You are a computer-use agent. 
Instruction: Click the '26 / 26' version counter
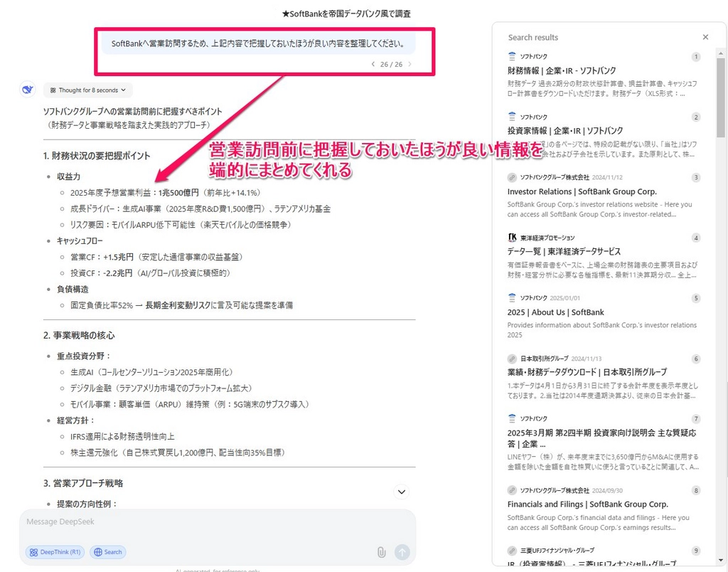[392, 65]
